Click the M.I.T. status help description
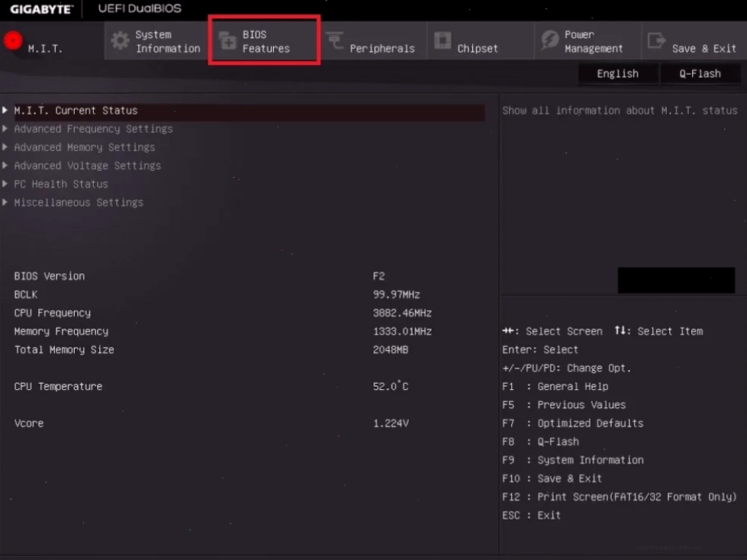This screenshot has height=560, width=747. (x=620, y=111)
